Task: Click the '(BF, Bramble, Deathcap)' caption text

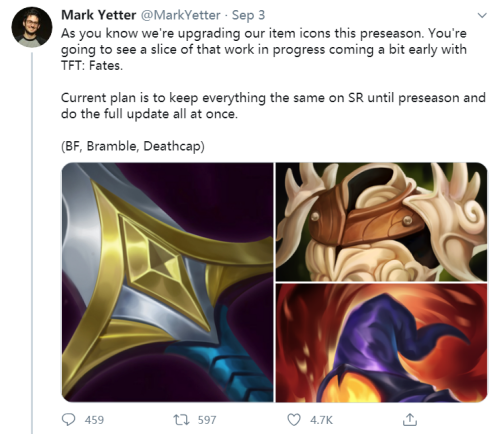Action: tap(133, 146)
